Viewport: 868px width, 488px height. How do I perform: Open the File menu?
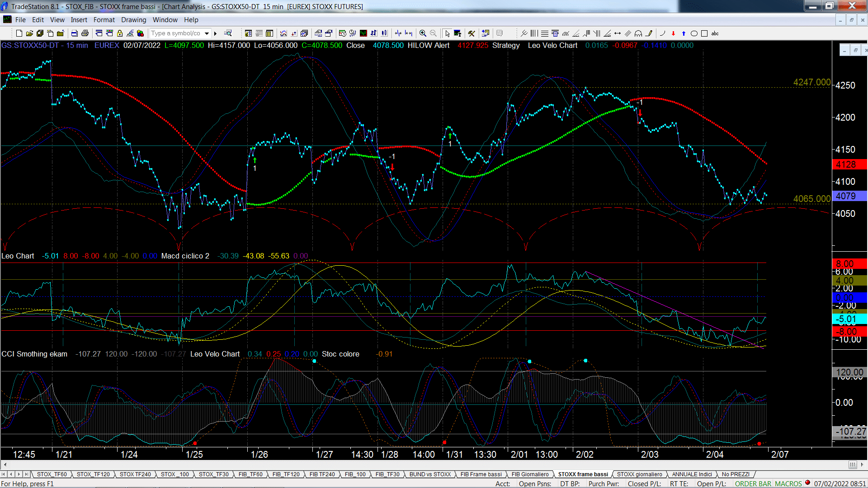(x=20, y=20)
